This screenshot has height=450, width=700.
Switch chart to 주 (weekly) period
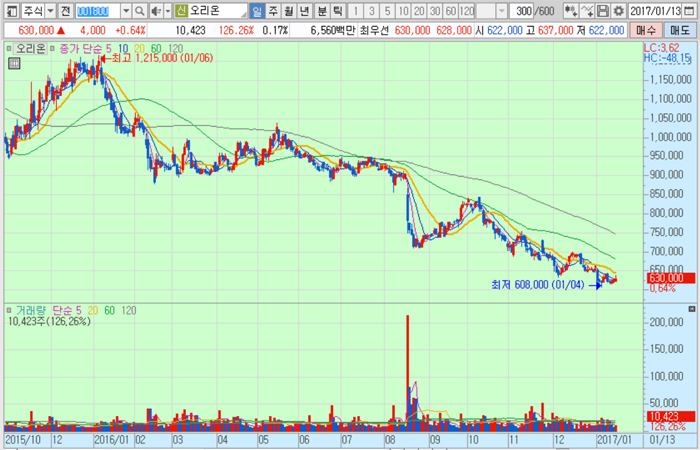tap(274, 10)
